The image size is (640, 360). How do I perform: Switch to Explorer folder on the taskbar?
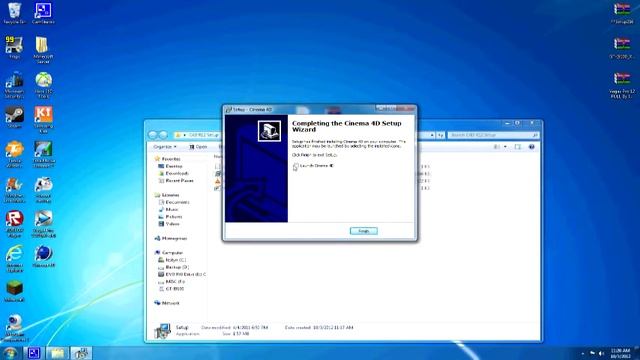(x=57, y=353)
